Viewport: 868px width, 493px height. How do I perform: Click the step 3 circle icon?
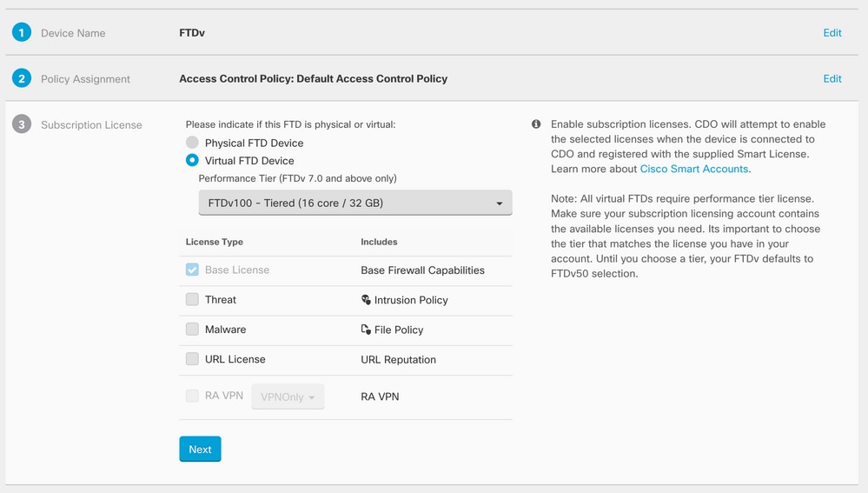tap(22, 124)
